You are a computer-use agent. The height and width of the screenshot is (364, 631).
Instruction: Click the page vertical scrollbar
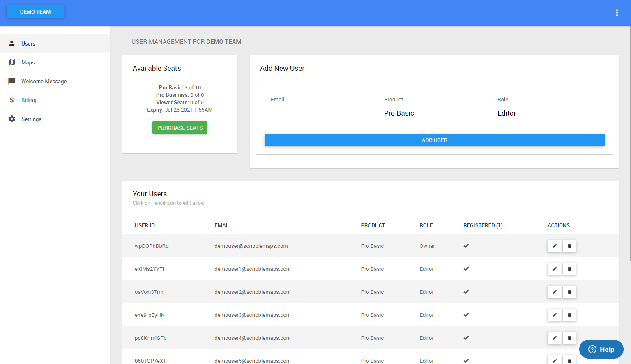(630, 144)
